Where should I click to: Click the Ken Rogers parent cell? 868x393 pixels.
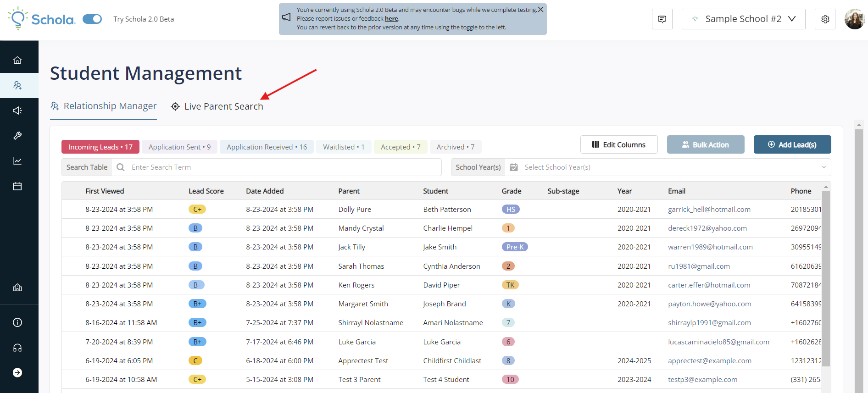(356, 285)
